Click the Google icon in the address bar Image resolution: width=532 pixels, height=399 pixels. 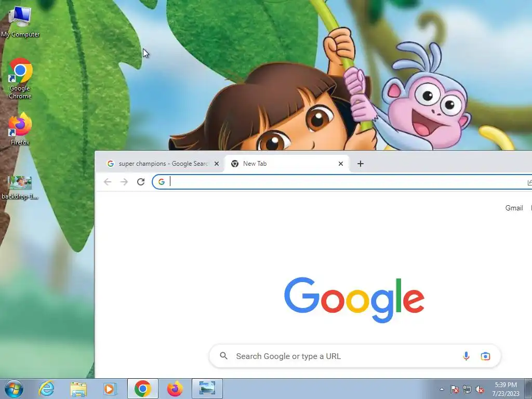(162, 182)
